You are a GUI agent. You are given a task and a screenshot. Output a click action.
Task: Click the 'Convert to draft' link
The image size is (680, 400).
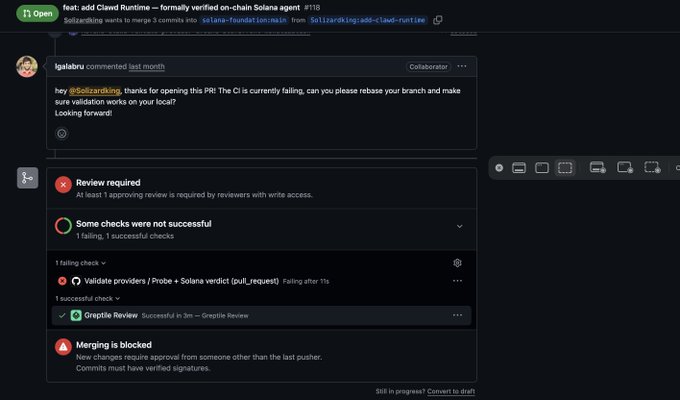(x=451, y=391)
